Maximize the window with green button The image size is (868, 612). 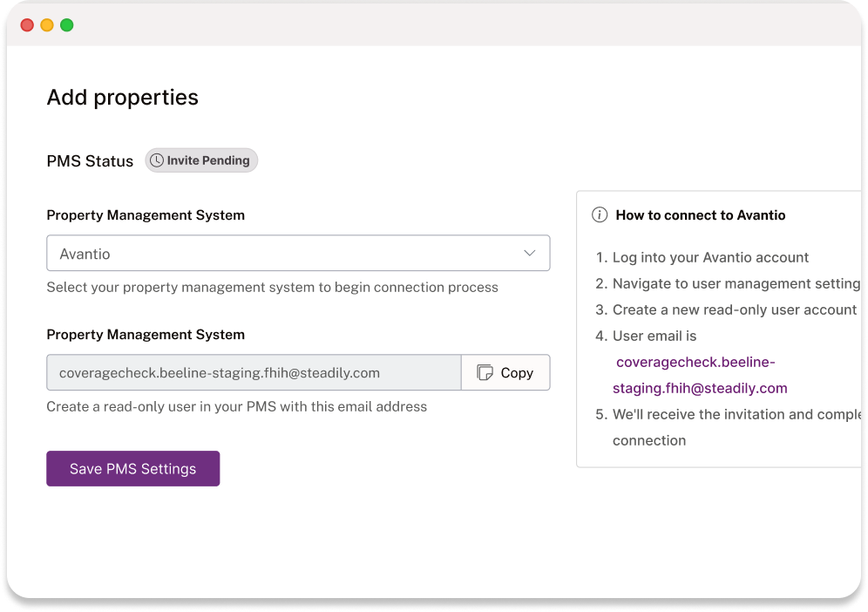(x=67, y=25)
